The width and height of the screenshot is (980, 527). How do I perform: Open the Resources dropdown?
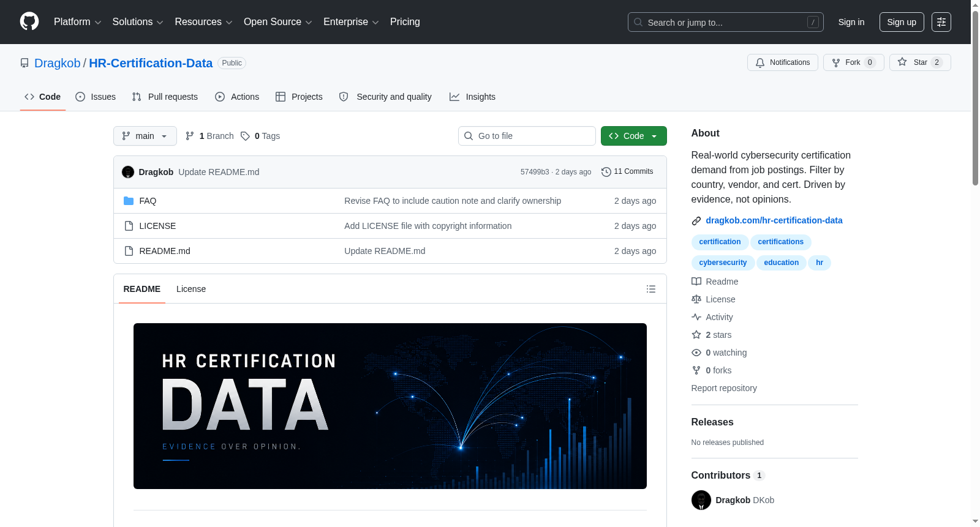tap(203, 22)
